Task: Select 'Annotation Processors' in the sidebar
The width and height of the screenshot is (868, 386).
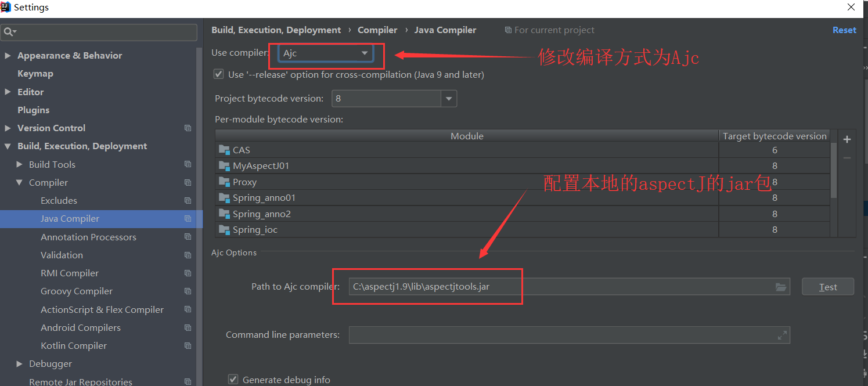Action: [88, 237]
